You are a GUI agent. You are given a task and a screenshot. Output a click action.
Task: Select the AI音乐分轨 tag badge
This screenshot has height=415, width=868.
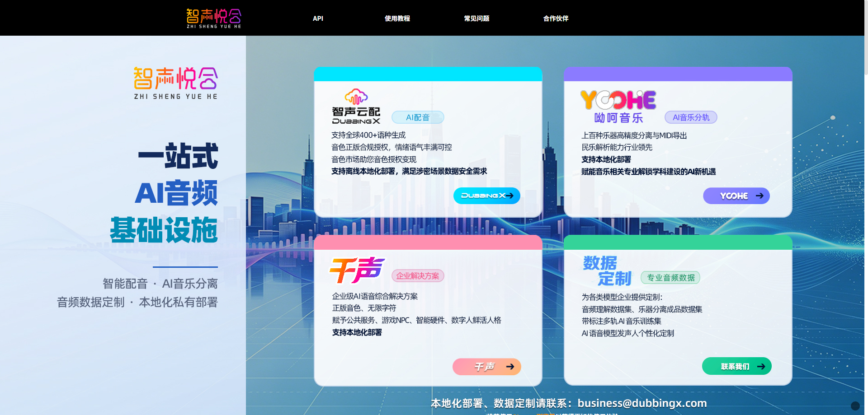pyautogui.click(x=691, y=117)
